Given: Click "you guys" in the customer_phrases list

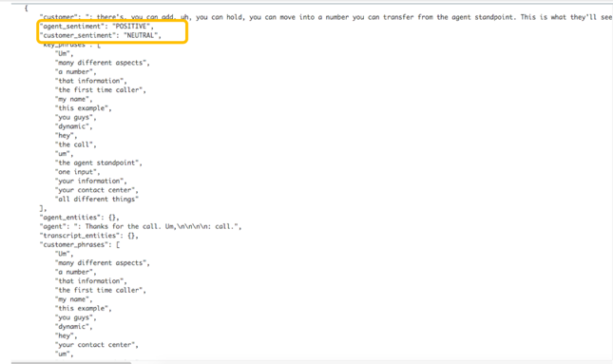Looking at the screenshot, I should tap(75, 317).
